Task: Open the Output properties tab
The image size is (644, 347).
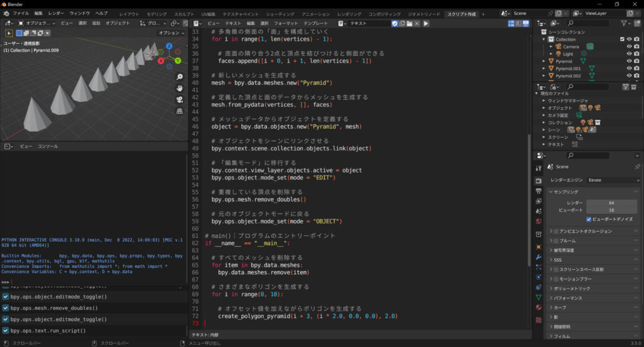Action: 538,191
